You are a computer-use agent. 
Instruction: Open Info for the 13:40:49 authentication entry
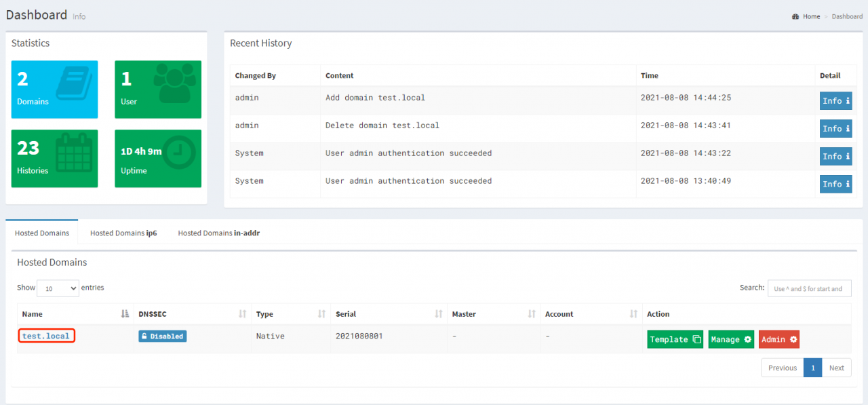click(836, 185)
